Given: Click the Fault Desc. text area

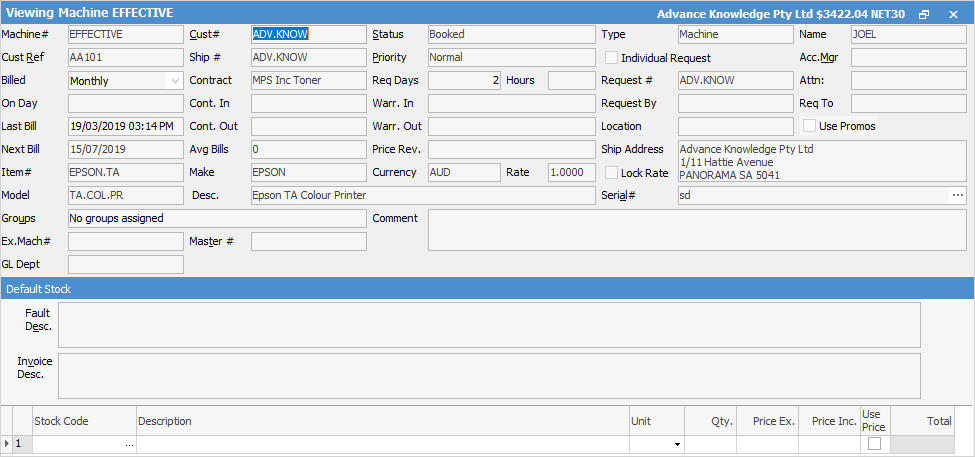Looking at the screenshot, I should coord(488,325).
